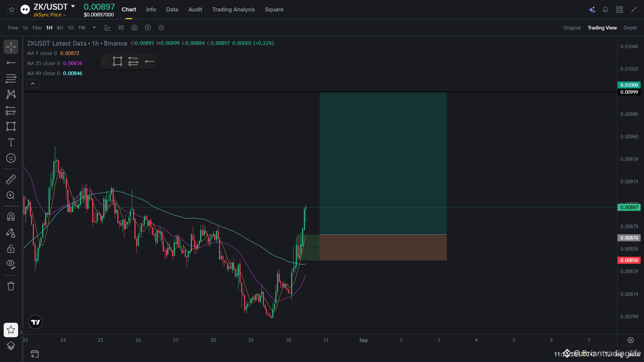Toggle hide all drawings eye icon

(11, 265)
